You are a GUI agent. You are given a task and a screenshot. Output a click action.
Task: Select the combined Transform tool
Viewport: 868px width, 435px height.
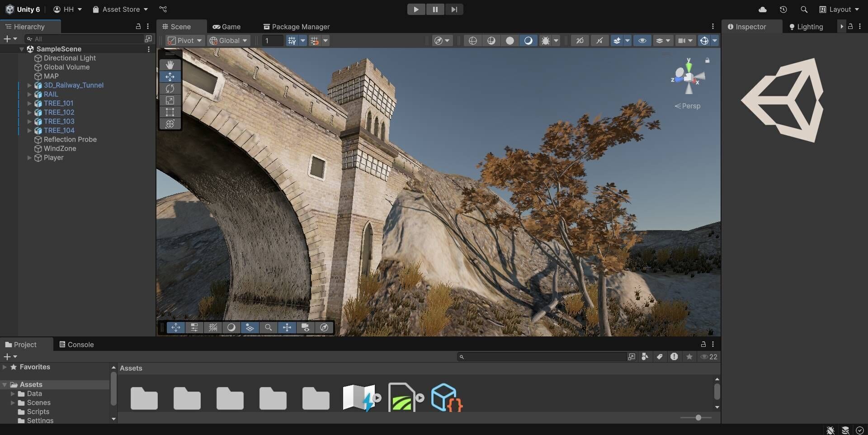[170, 124]
